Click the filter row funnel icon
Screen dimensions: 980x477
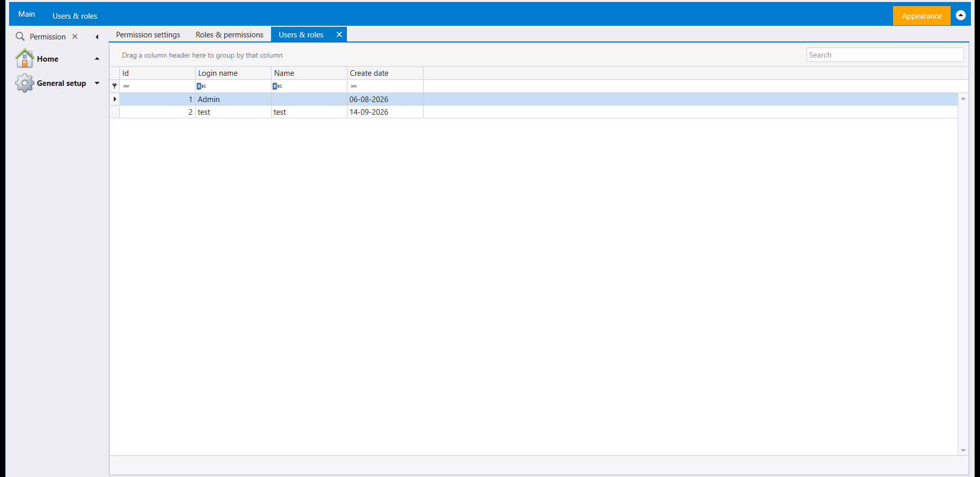point(114,86)
